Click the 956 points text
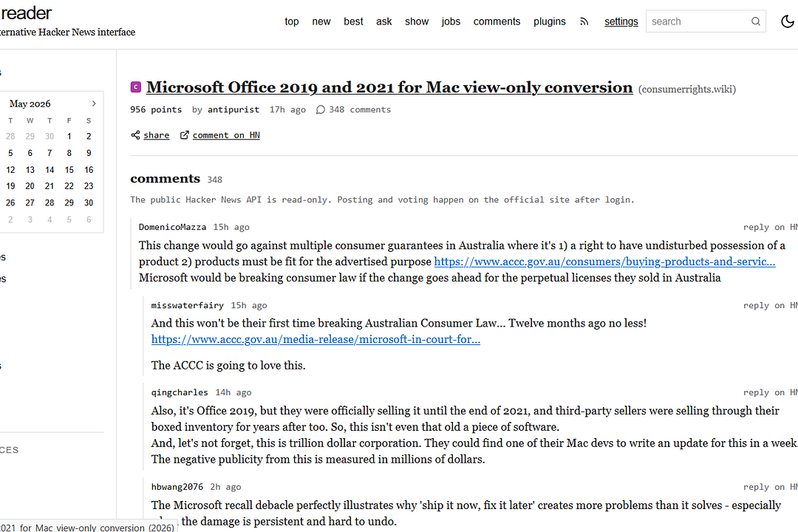The width and height of the screenshot is (798, 532). [x=156, y=109]
